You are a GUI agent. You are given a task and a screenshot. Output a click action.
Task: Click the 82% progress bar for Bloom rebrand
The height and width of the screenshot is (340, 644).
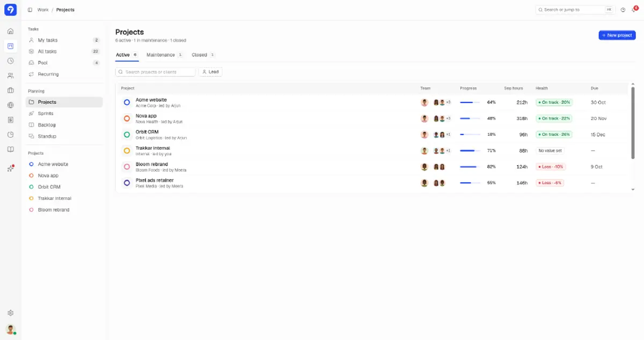pos(470,167)
